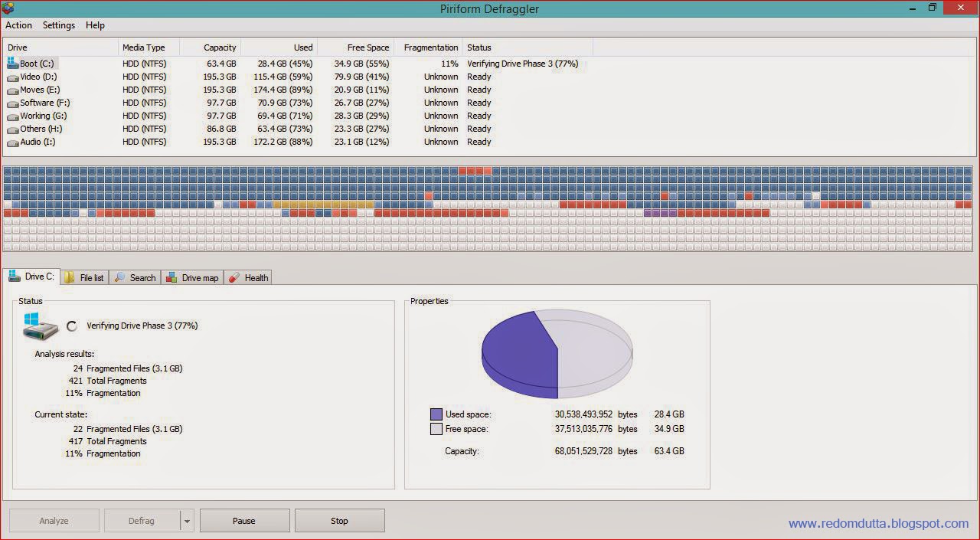Switch to the Search tab
Image resolution: width=980 pixels, height=540 pixels.
click(x=135, y=278)
